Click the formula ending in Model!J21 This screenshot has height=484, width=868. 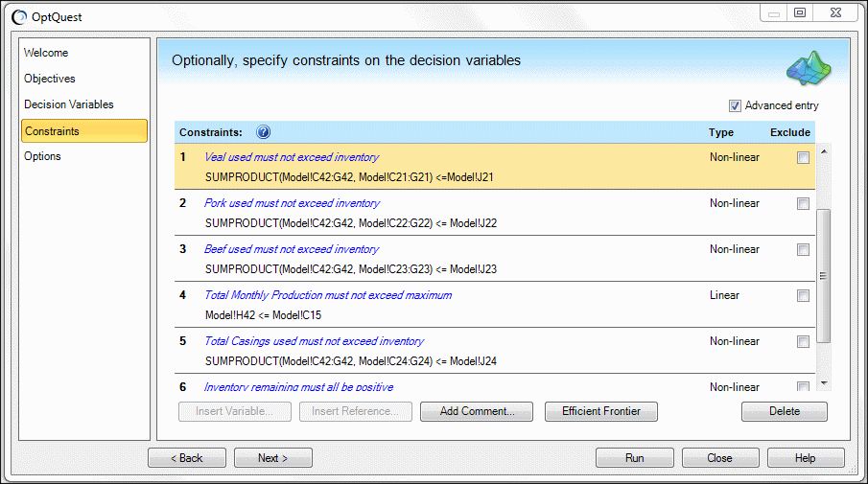click(349, 177)
